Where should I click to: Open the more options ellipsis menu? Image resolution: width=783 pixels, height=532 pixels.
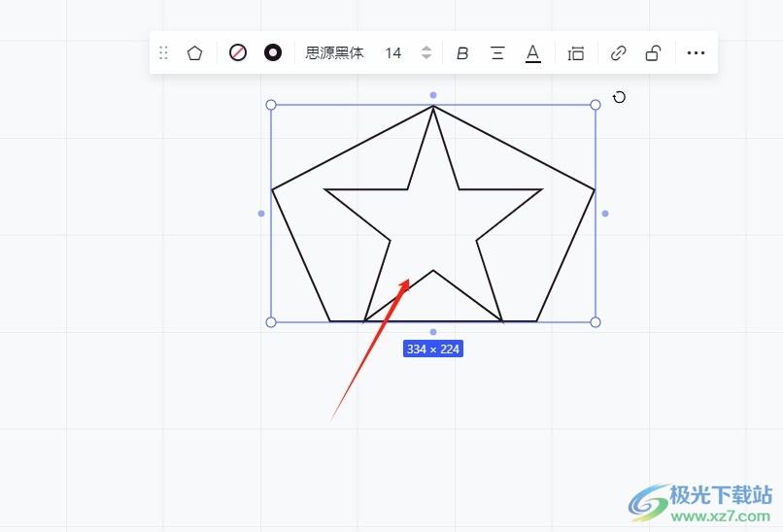coord(696,52)
